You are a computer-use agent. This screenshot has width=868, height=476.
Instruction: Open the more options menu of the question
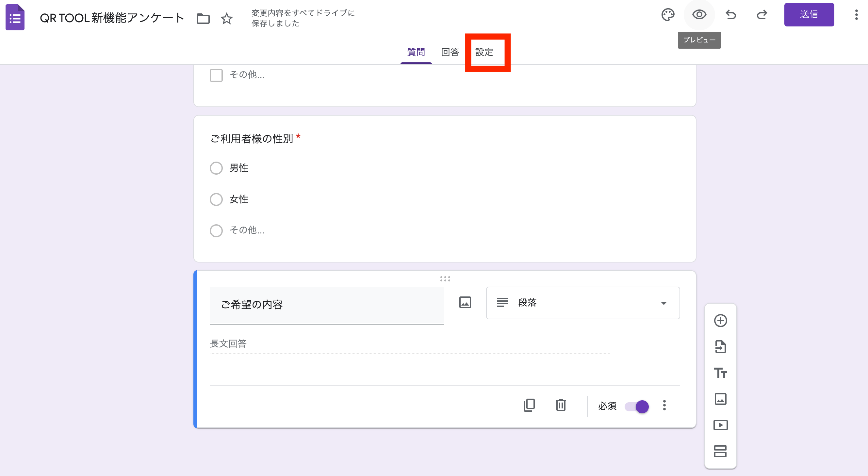pyautogui.click(x=664, y=405)
